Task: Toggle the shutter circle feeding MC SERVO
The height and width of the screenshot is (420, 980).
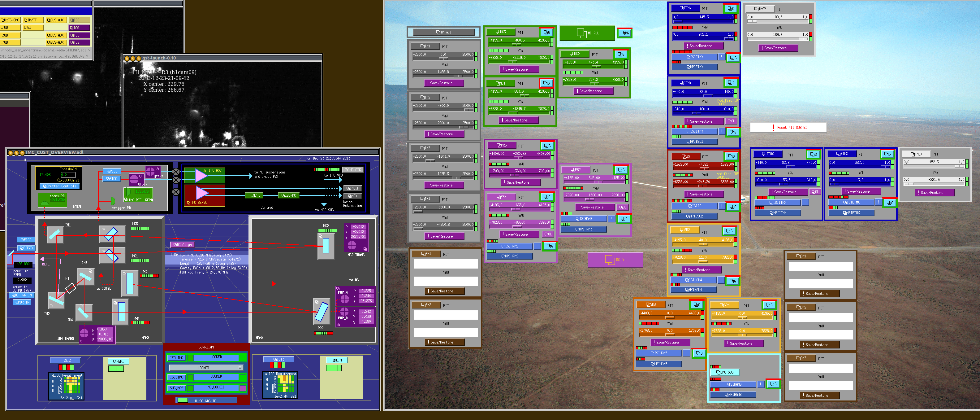Action: click(176, 192)
